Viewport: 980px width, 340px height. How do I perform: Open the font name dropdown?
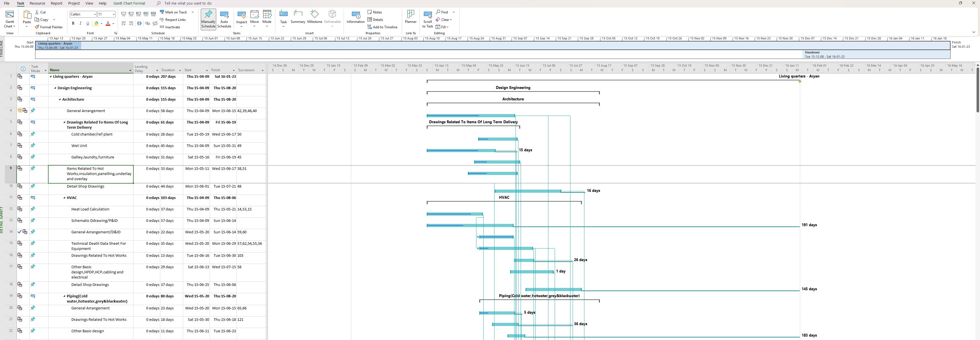click(x=95, y=15)
